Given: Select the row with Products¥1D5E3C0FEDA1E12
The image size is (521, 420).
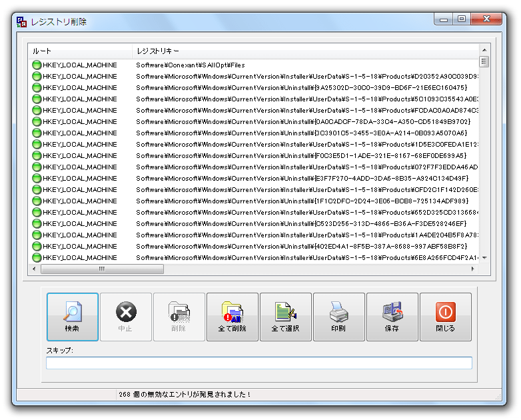Looking at the screenshot, I should click(253, 144).
